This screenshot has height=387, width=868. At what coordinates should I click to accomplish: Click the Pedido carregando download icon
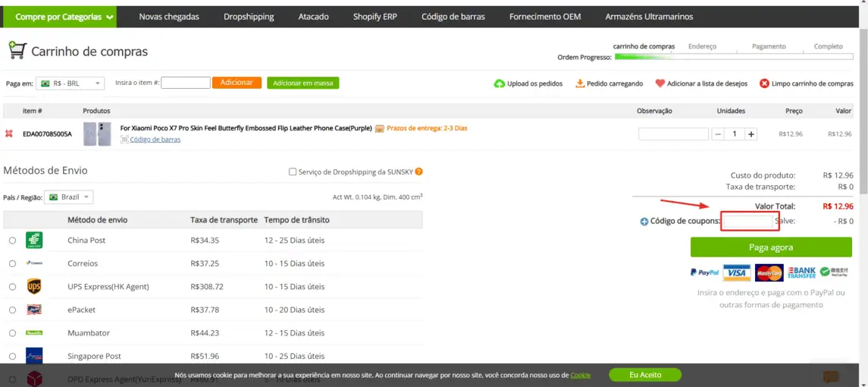580,83
